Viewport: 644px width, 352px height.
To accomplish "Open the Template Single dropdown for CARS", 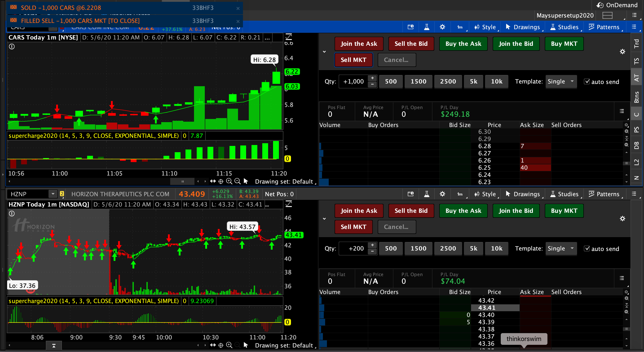I will tap(561, 81).
